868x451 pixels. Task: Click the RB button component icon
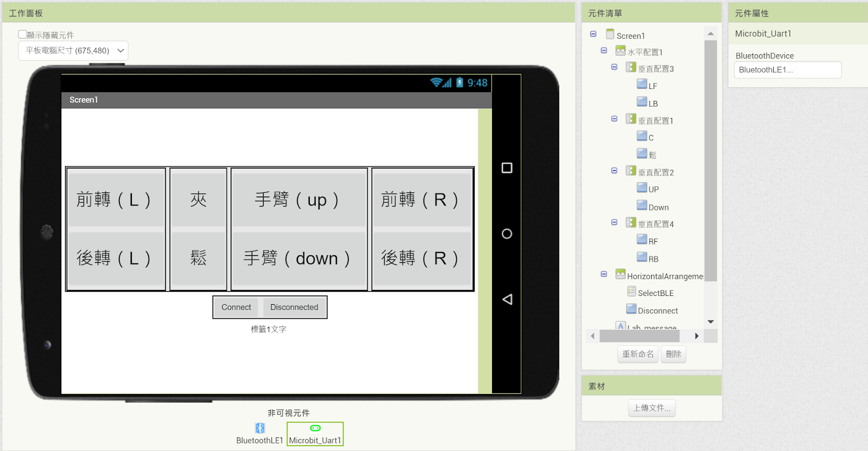coord(642,257)
